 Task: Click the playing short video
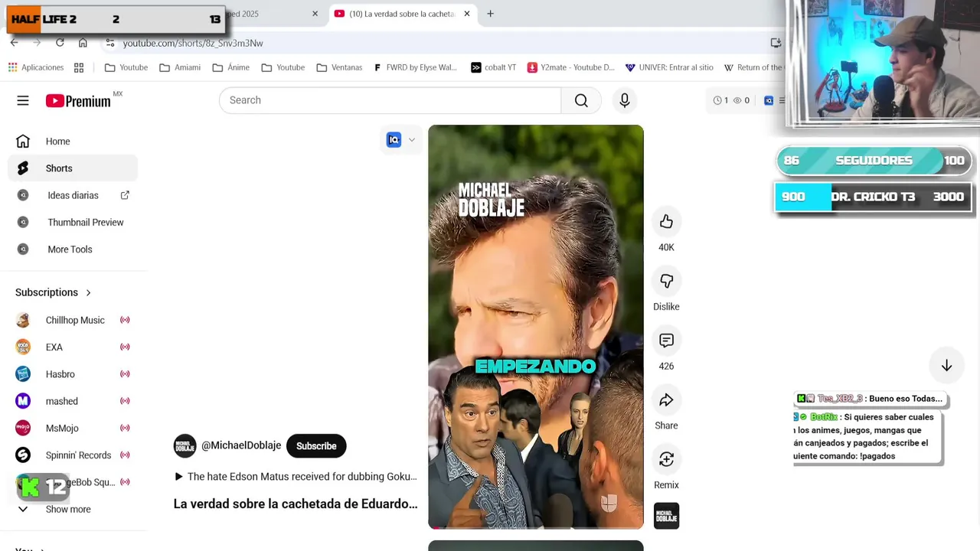click(x=536, y=327)
